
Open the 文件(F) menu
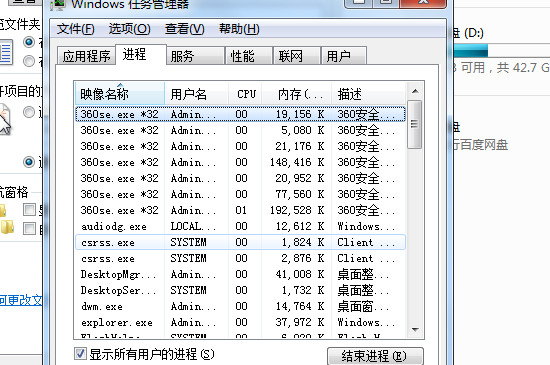[75, 29]
